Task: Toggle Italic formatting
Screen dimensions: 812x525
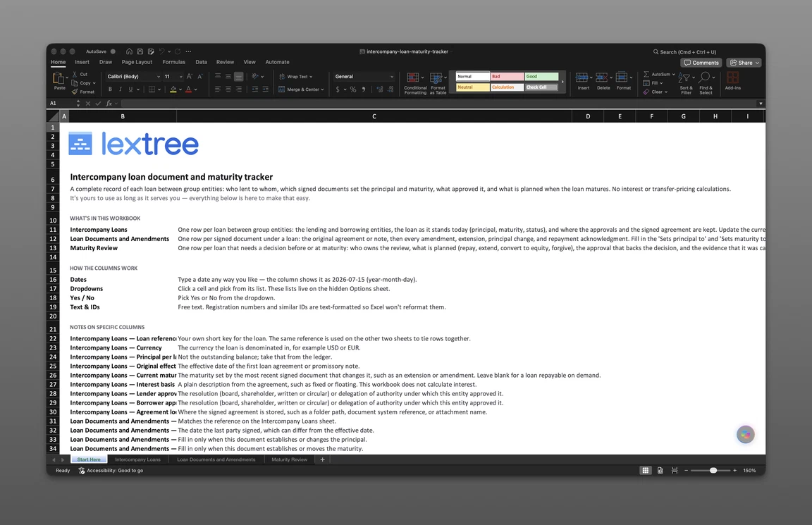Action: [x=120, y=89]
